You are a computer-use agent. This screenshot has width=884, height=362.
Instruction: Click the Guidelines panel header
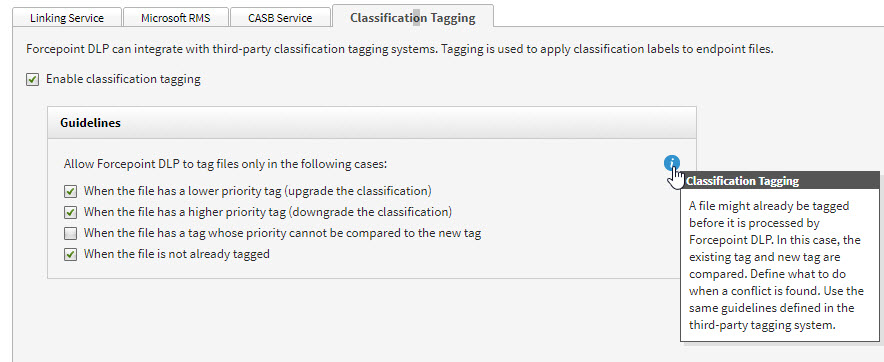coord(372,122)
